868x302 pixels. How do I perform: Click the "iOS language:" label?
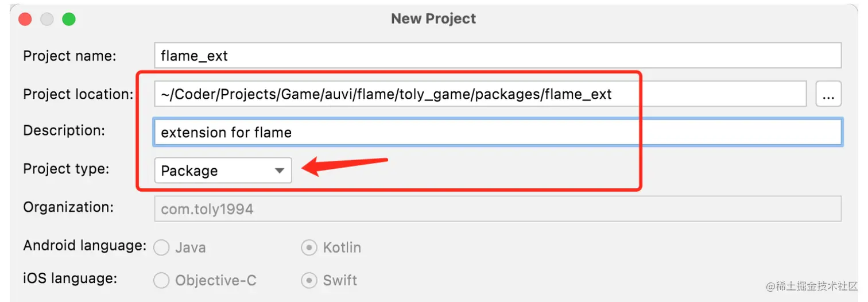[70, 278]
